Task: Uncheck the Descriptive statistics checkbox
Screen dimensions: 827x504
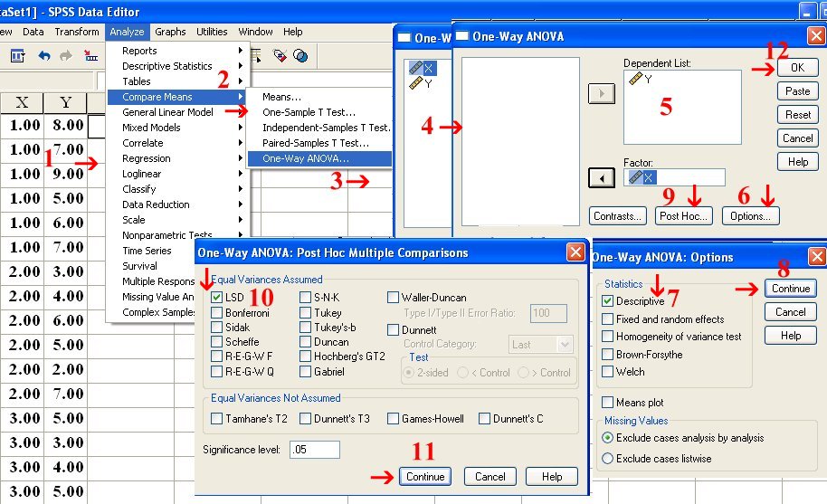Action: click(x=608, y=301)
